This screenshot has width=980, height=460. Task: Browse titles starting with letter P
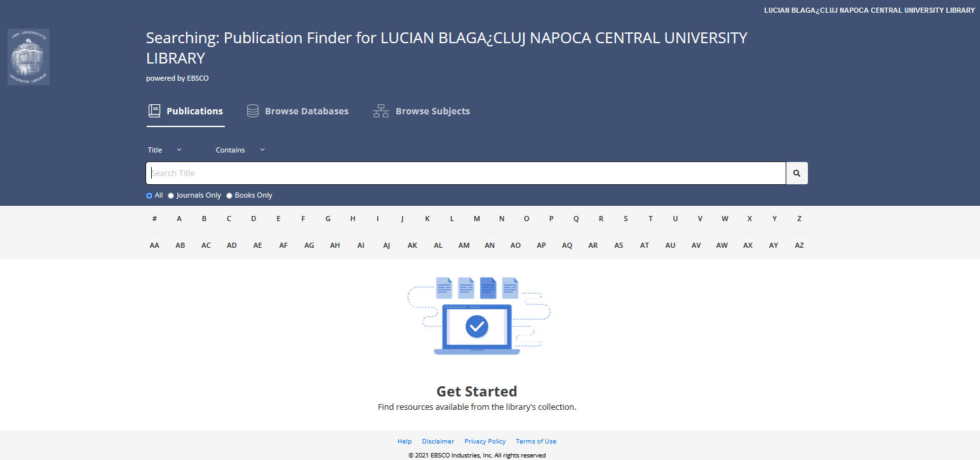click(x=551, y=219)
